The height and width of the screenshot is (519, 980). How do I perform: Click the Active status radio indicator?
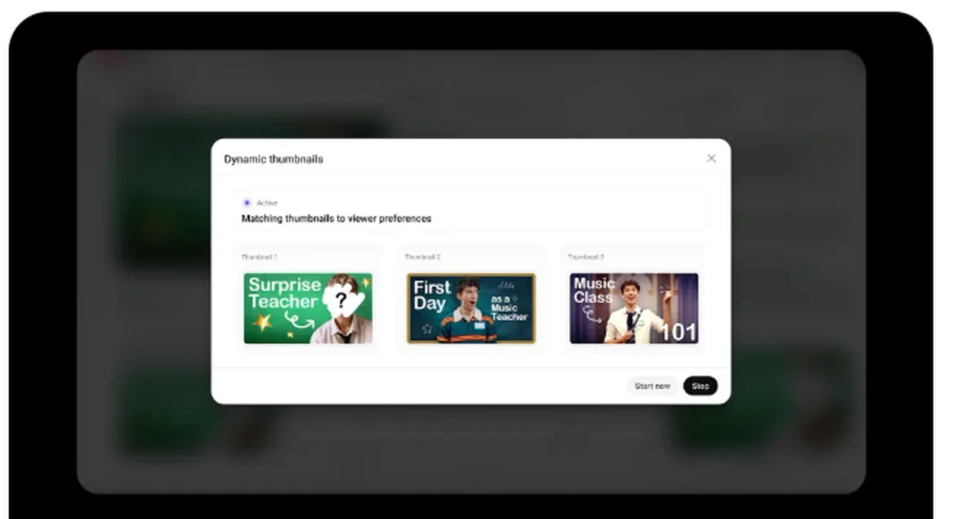tap(247, 203)
